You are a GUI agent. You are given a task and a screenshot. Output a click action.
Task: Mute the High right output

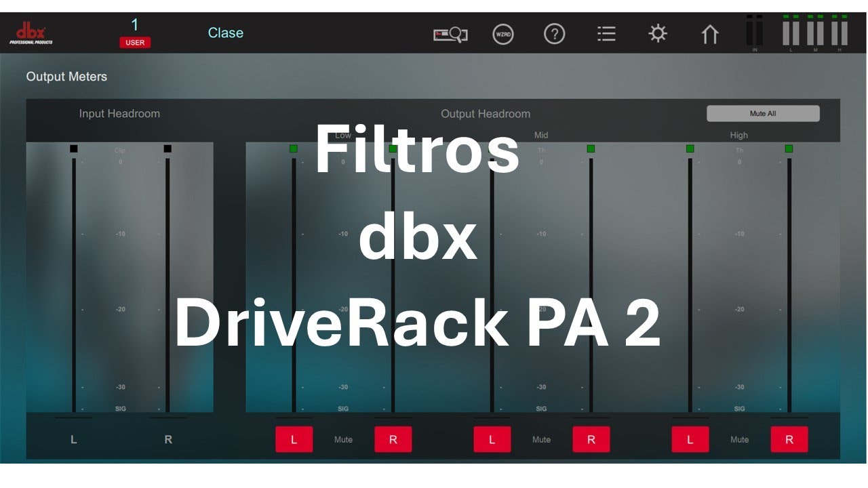pos(789,439)
